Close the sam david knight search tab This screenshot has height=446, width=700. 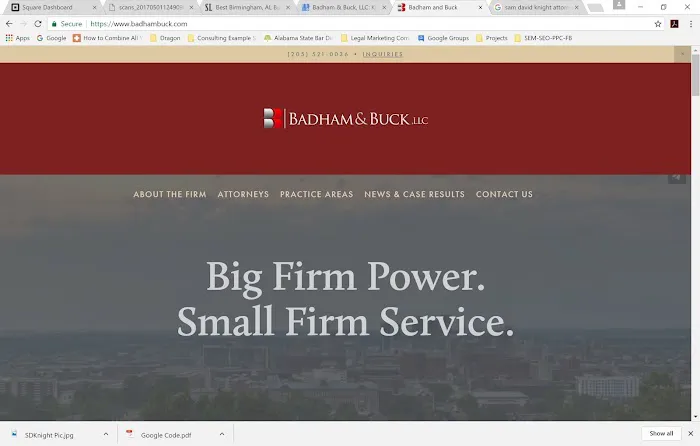click(576, 8)
